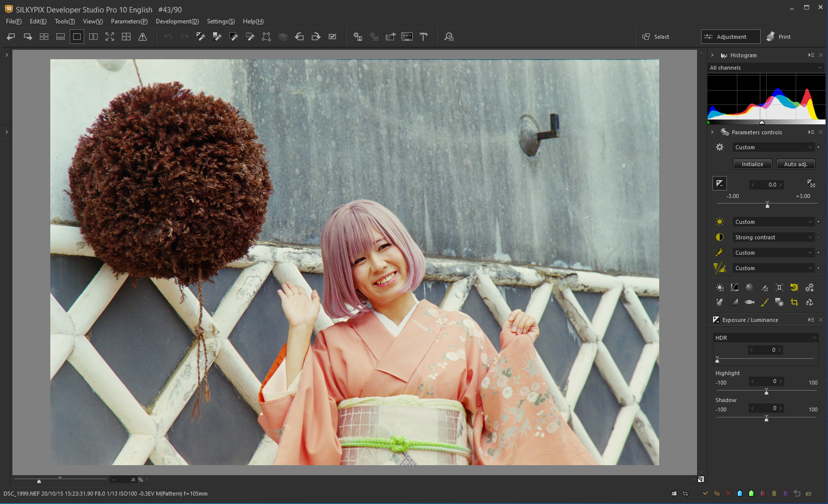This screenshot has width=828, height=504.
Task: Go to previous image with left arrow icon
Action: [x=11, y=37]
